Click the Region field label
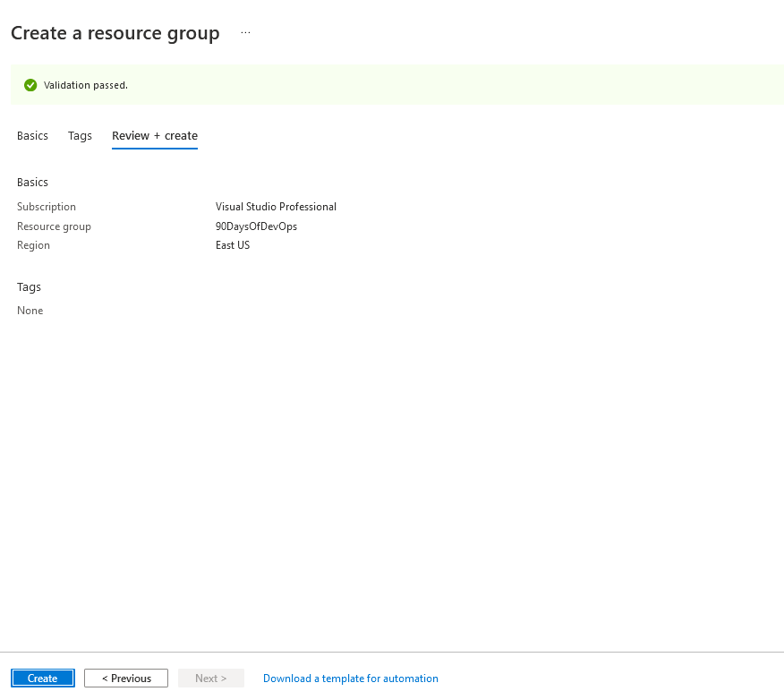The height and width of the screenshot is (700, 784). [33, 245]
